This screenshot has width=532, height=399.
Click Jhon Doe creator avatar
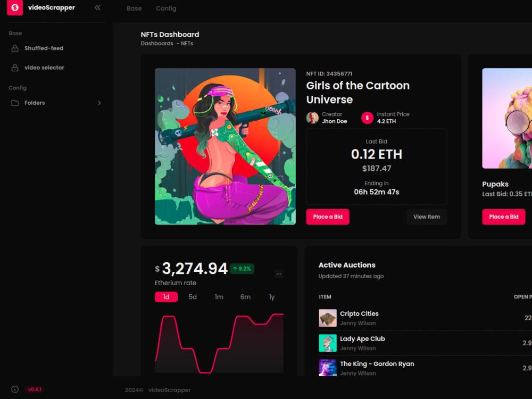[312, 118]
